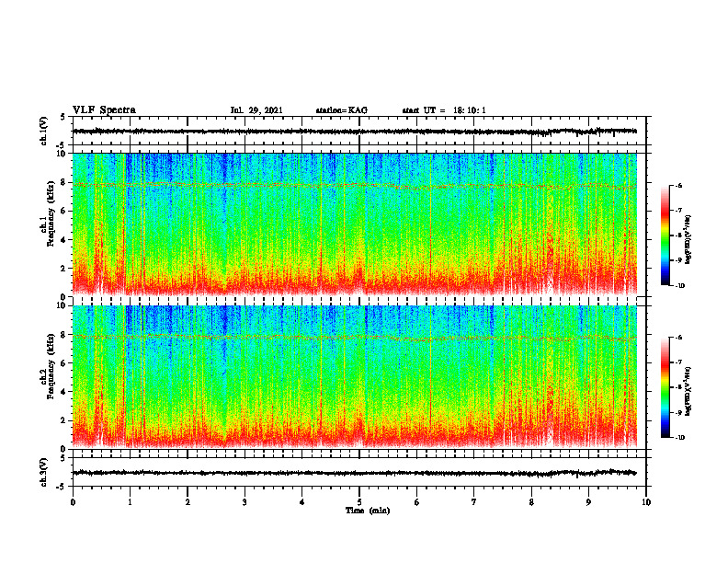Viewport: 728px width, 563px height.
Task: Click the time axis tick label '0'
Action: (x=73, y=502)
